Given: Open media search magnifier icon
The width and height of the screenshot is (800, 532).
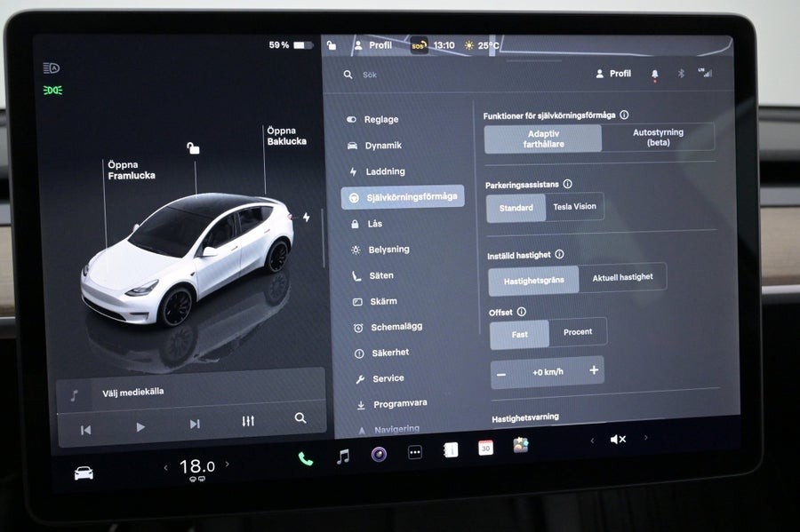Looking at the screenshot, I should pos(300,418).
